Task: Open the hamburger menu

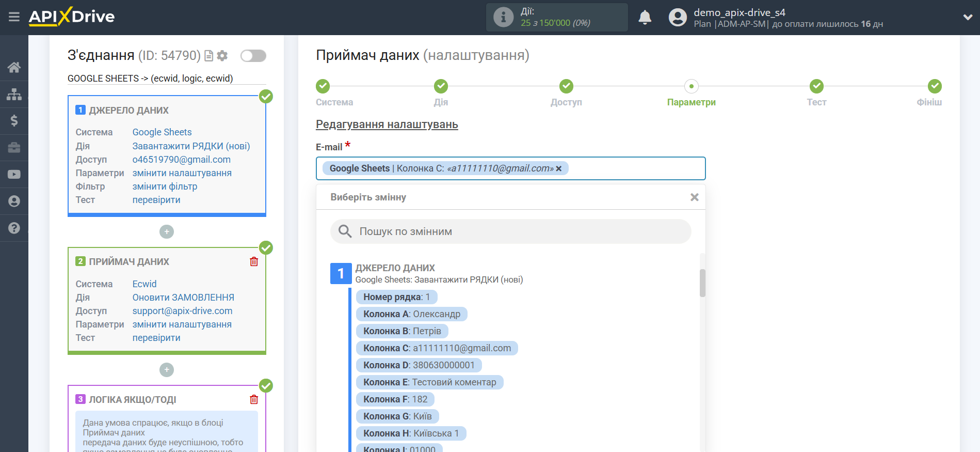Action: click(14, 17)
